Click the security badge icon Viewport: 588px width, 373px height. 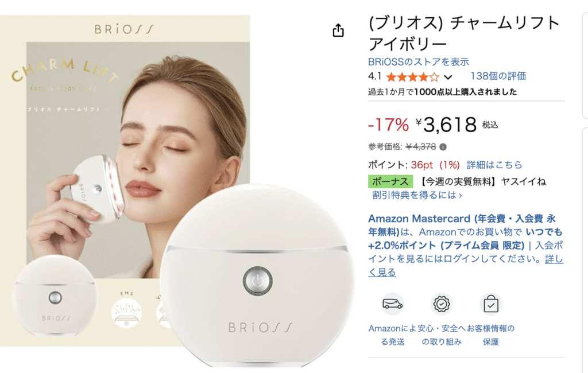(x=442, y=304)
